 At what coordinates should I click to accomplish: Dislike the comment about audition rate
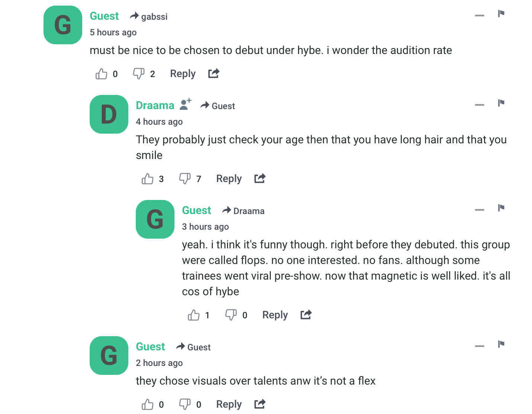pos(139,74)
